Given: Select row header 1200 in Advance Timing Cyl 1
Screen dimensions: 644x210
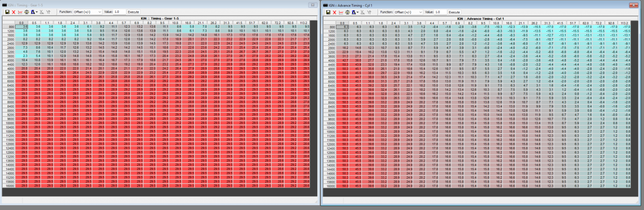Looking at the screenshot, I should (330, 31).
